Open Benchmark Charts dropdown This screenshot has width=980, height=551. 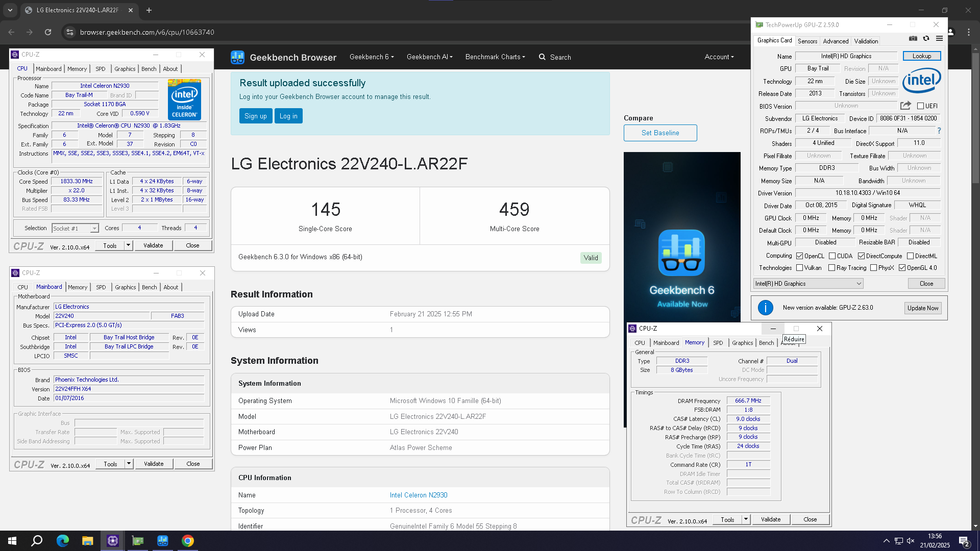coord(495,57)
